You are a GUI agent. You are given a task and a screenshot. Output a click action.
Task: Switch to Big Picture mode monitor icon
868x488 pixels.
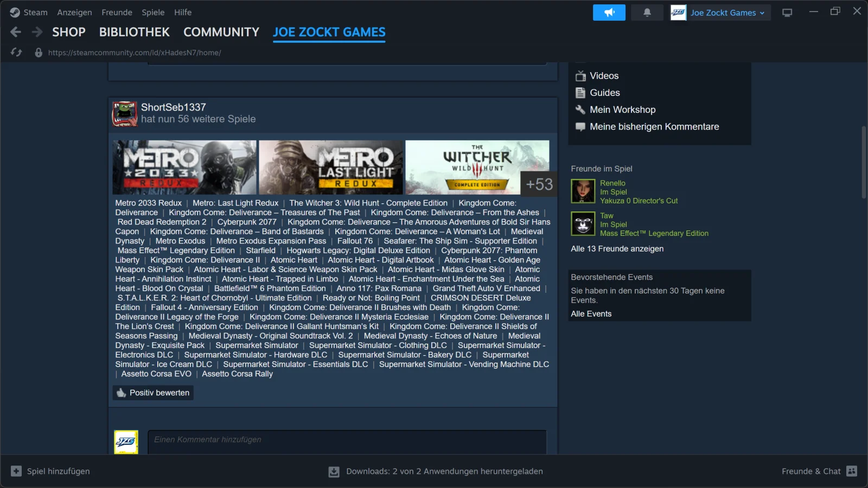coord(787,12)
